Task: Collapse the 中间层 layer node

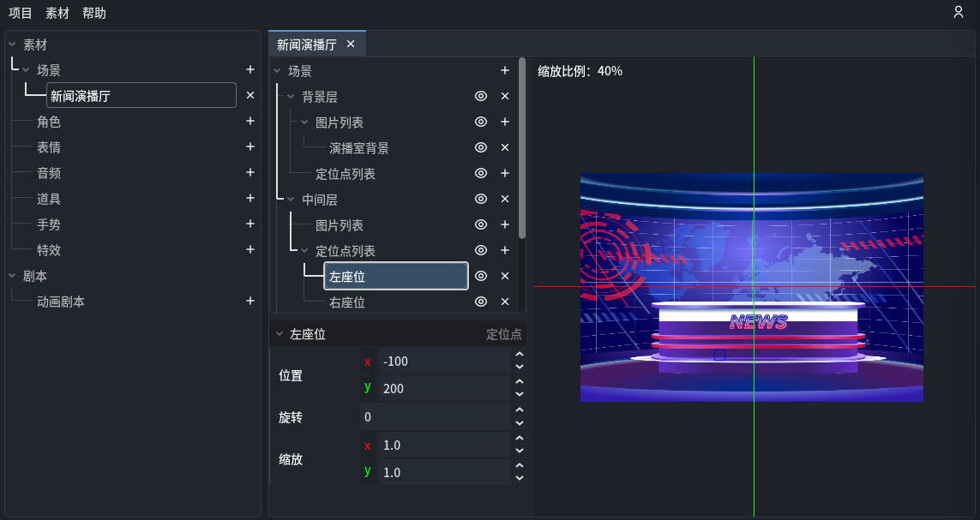Action: point(291,200)
